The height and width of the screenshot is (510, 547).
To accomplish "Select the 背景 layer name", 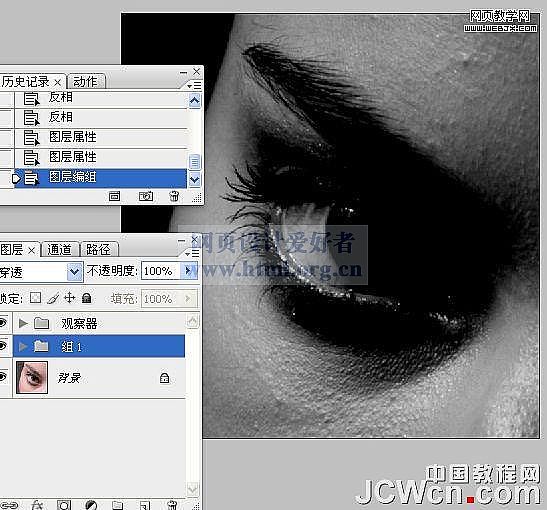I will point(69,378).
